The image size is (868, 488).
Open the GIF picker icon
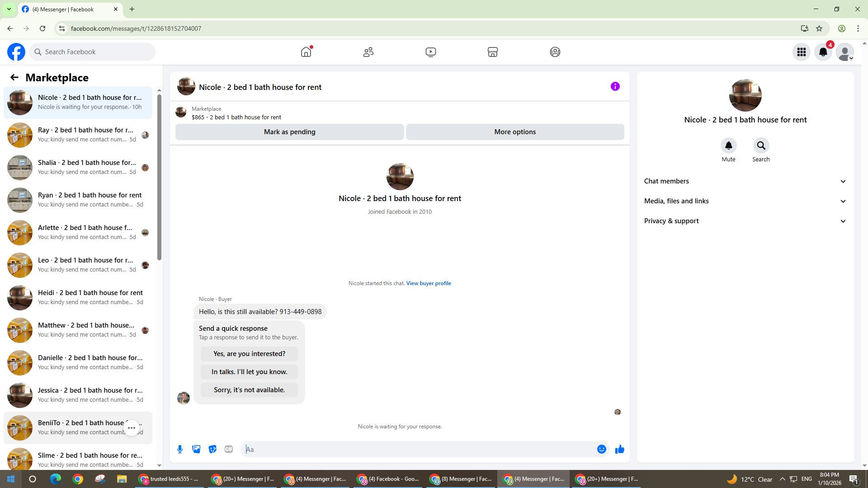click(x=229, y=449)
